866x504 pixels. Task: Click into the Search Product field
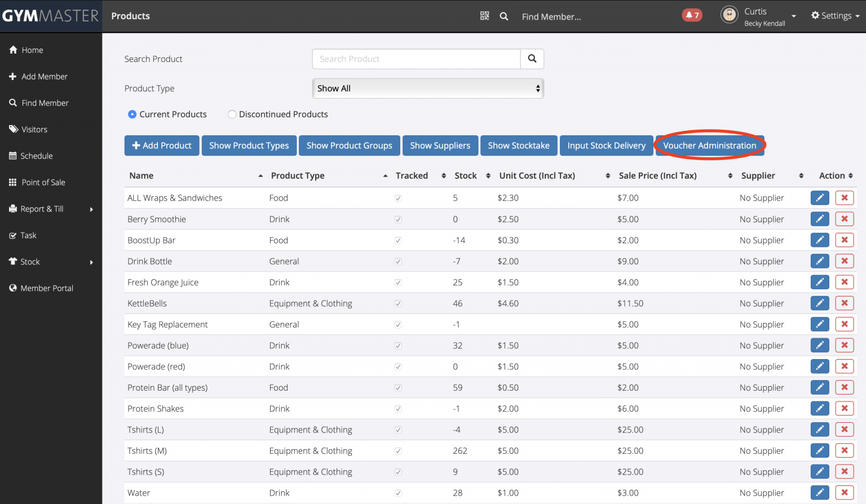pos(416,59)
